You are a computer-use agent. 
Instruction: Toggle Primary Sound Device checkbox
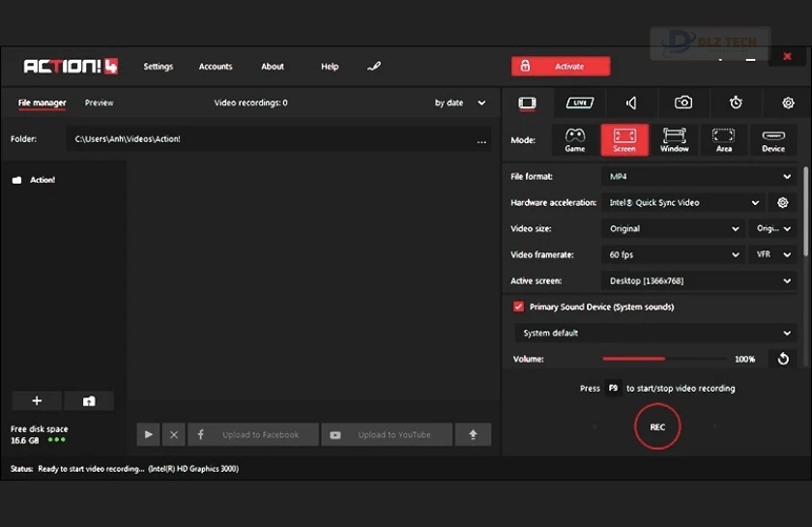[x=518, y=307]
